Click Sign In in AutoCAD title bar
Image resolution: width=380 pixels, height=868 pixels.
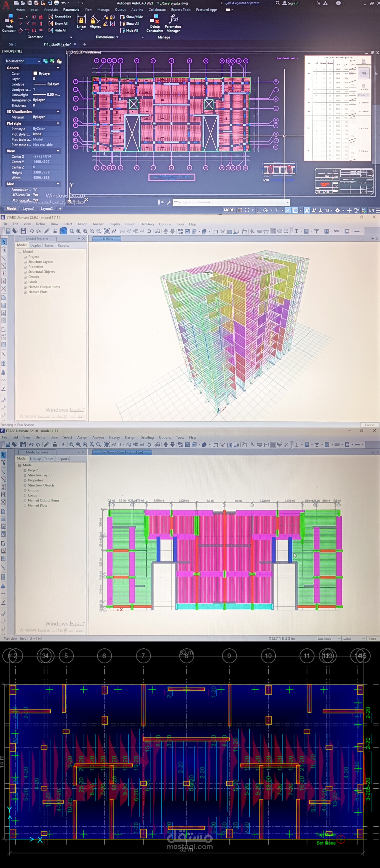point(290,3)
